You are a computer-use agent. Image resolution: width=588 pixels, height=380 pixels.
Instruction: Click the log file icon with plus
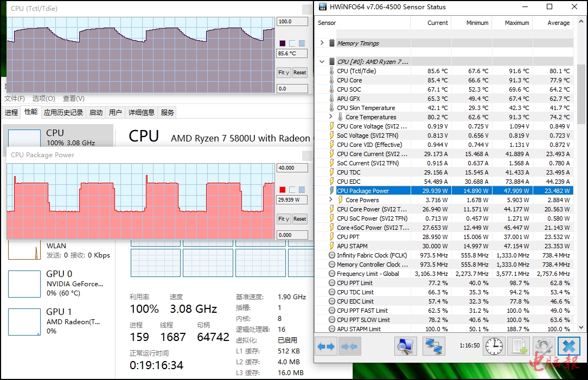click(520, 346)
